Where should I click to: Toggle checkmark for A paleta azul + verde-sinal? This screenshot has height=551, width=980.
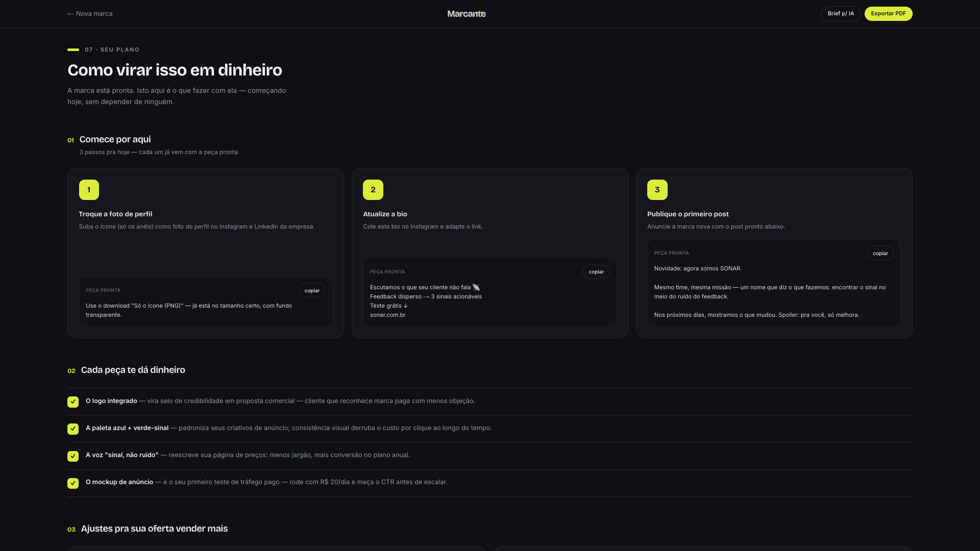[73, 429]
